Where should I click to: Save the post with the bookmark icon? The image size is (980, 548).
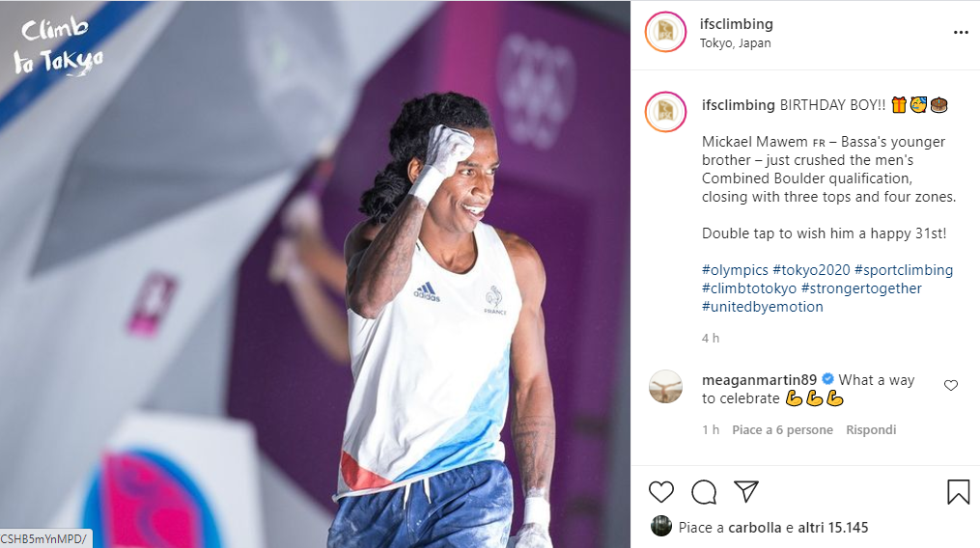click(x=958, y=492)
